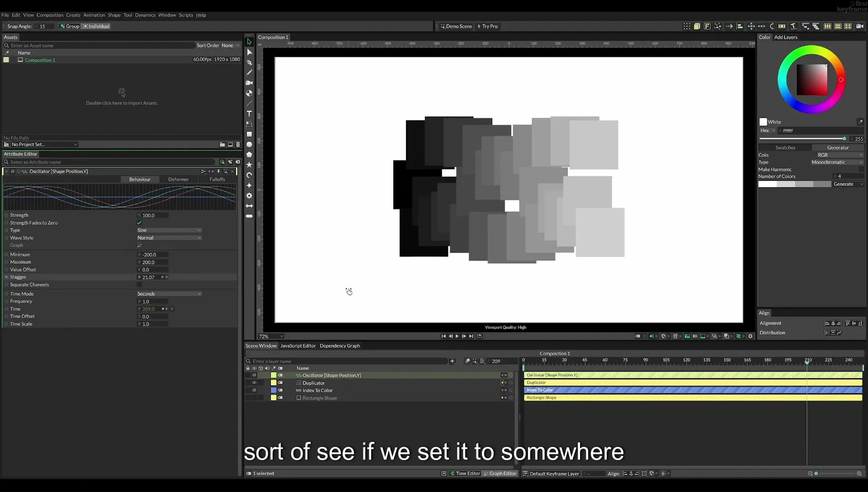Click the Try Pro button
The image size is (868, 492).
coord(488,26)
